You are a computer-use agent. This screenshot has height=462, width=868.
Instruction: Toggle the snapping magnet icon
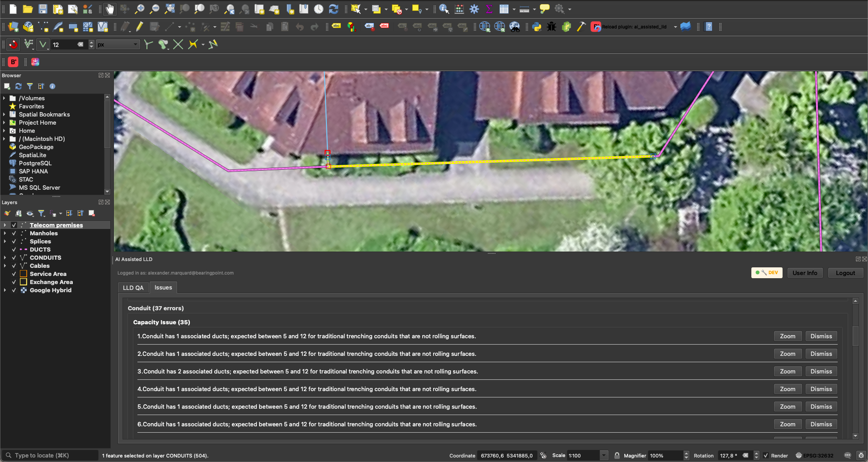click(14, 44)
